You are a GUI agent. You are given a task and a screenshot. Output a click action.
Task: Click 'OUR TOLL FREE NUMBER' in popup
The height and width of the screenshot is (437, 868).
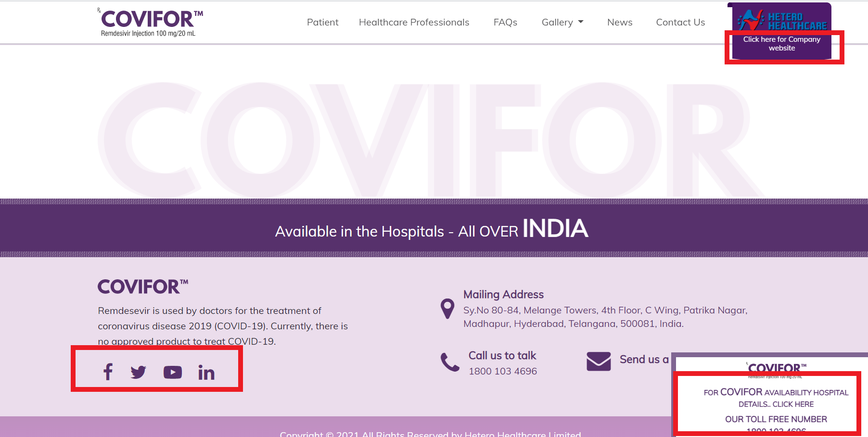coord(776,419)
